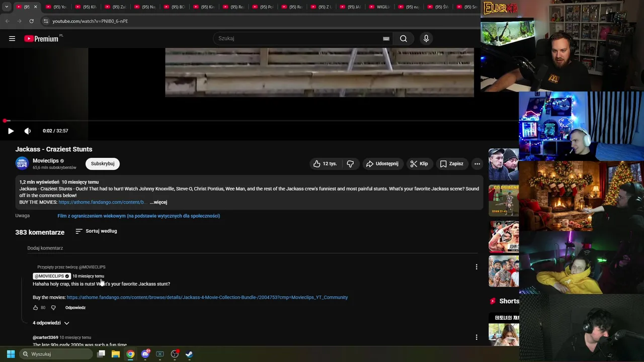The width and height of the screenshot is (644, 362).
Task: Open options for @carter3369's comment
Action: tap(476, 337)
